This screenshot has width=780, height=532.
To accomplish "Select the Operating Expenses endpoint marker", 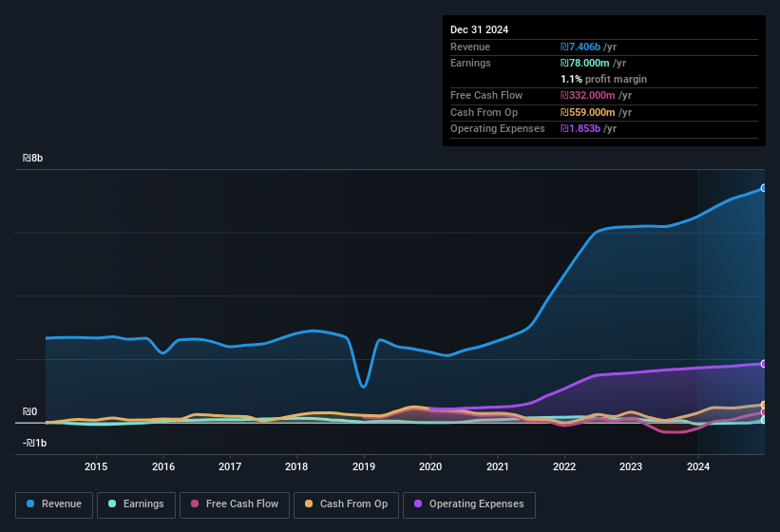I will [x=764, y=364].
